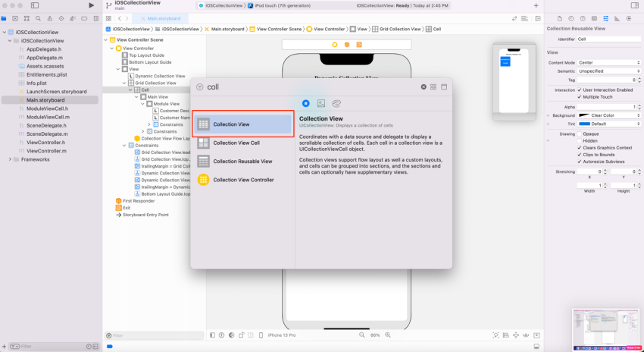The image size is (644, 352).
Task: Clear the library search field
Action: [424, 86]
